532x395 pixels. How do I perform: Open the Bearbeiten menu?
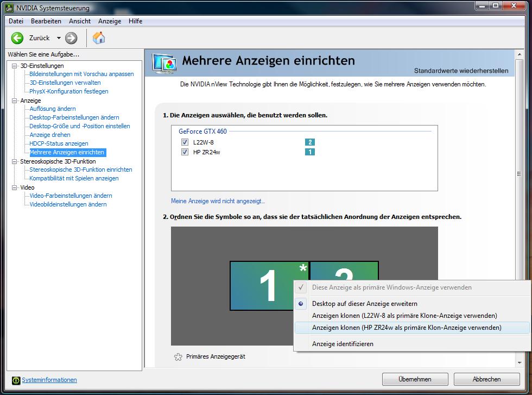click(x=46, y=21)
